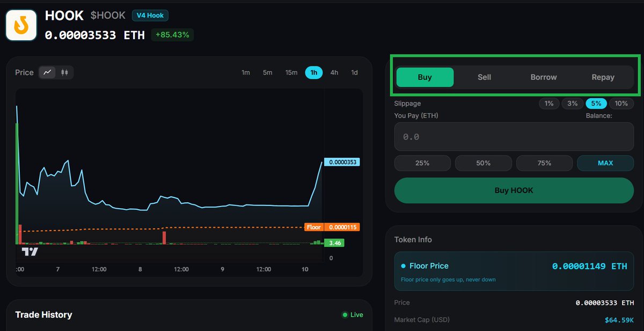Click the Floor Price card
This screenshot has height=331, width=644.
(514, 271)
